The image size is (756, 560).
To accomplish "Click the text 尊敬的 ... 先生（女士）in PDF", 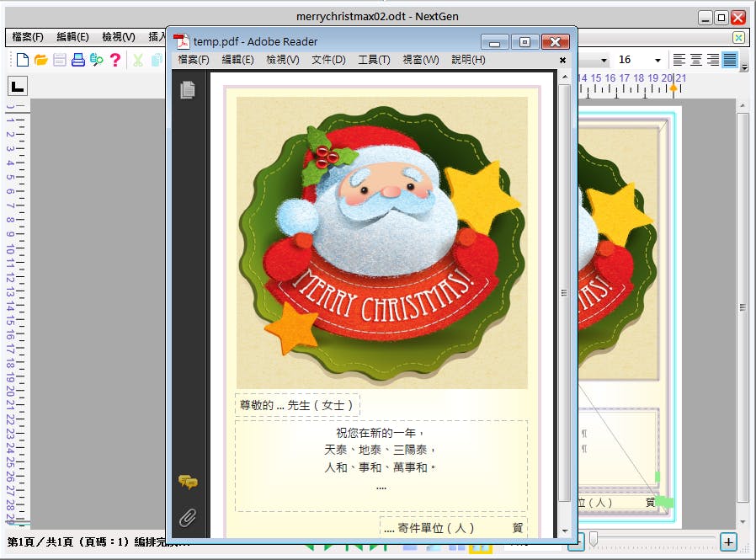I will coord(296,405).
